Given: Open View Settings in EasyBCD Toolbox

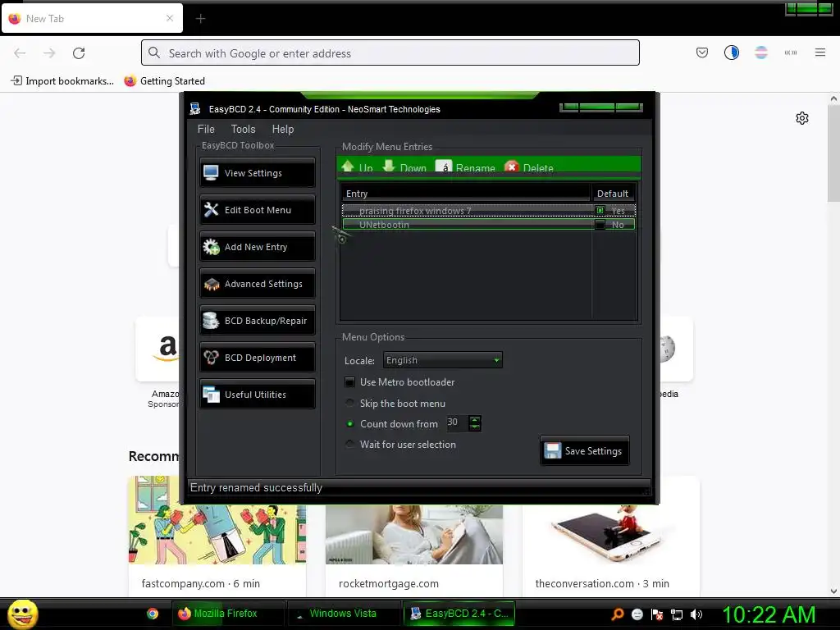Looking at the screenshot, I should [257, 173].
